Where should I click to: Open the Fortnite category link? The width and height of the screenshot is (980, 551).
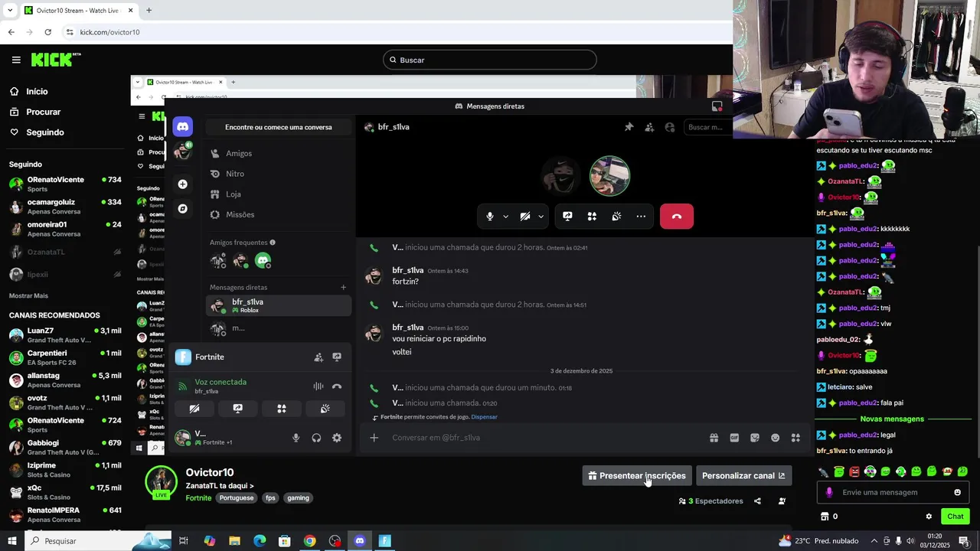198,498
